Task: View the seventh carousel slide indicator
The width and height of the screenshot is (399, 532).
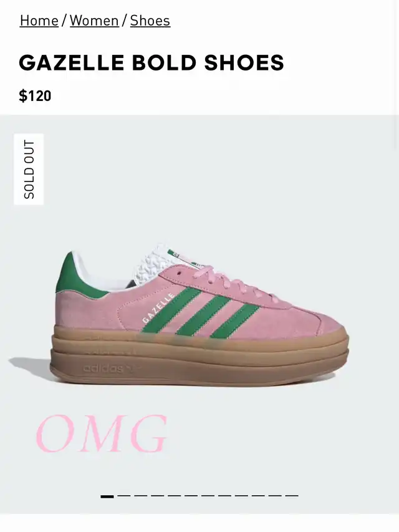Action: point(208,496)
